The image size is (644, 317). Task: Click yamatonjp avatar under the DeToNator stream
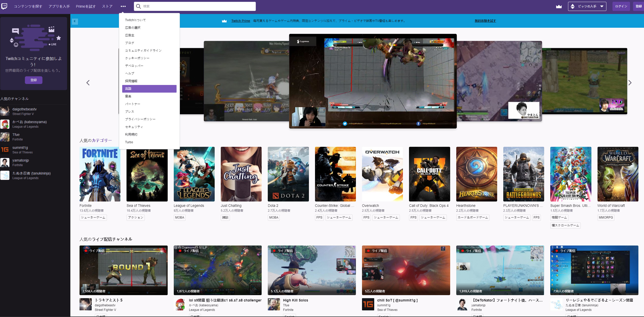[462, 304]
